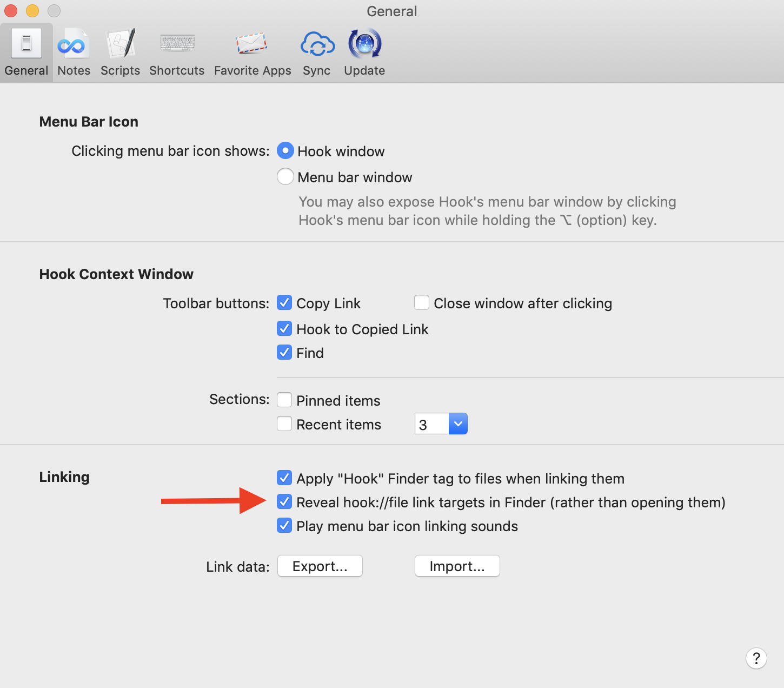Uncheck the Copy Link toolbar button

pyautogui.click(x=284, y=303)
